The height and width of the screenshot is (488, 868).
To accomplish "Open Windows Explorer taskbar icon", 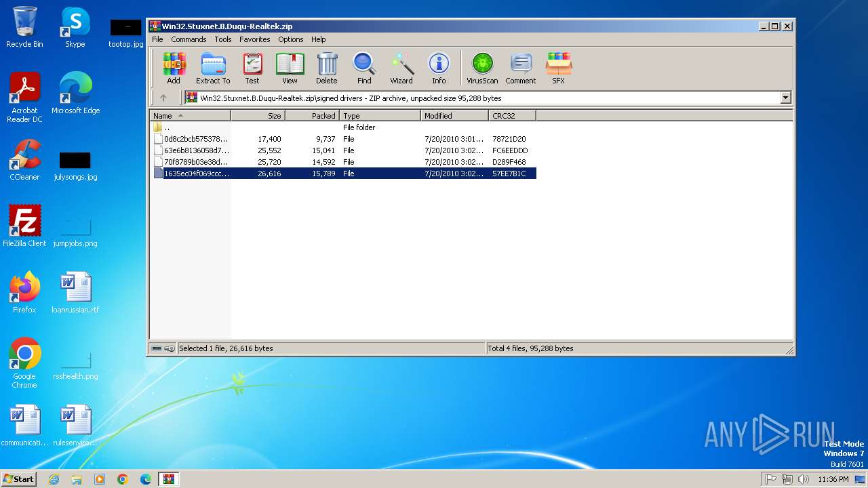I will pyautogui.click(x=77, y=479).
